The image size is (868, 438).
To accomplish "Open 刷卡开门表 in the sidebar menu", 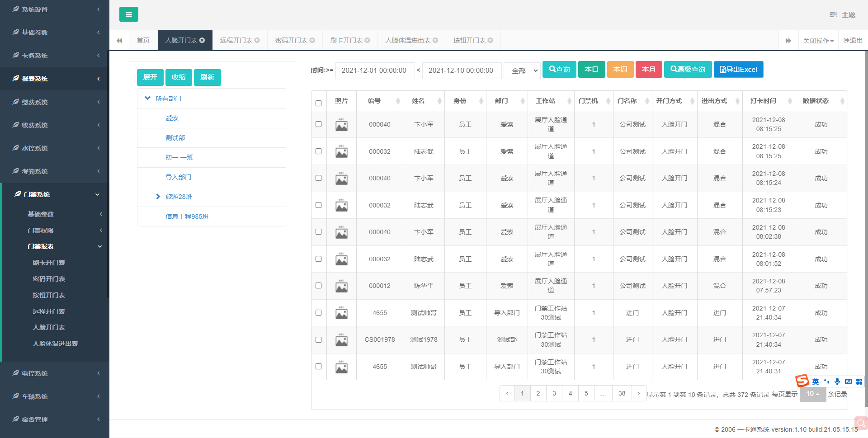I will coord(49,263).
